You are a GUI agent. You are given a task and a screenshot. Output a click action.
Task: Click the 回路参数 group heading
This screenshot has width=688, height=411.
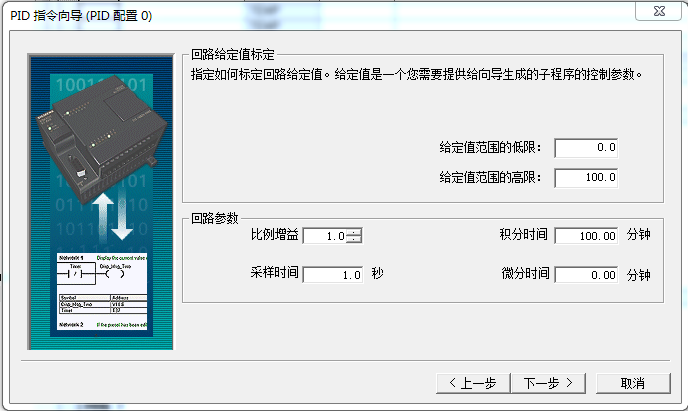214,218
